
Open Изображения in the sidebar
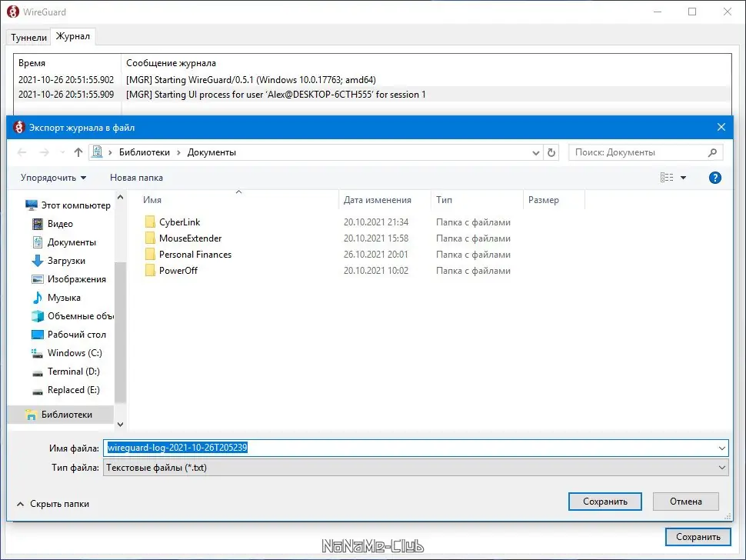pyautogui.click(x=68, y=279)
